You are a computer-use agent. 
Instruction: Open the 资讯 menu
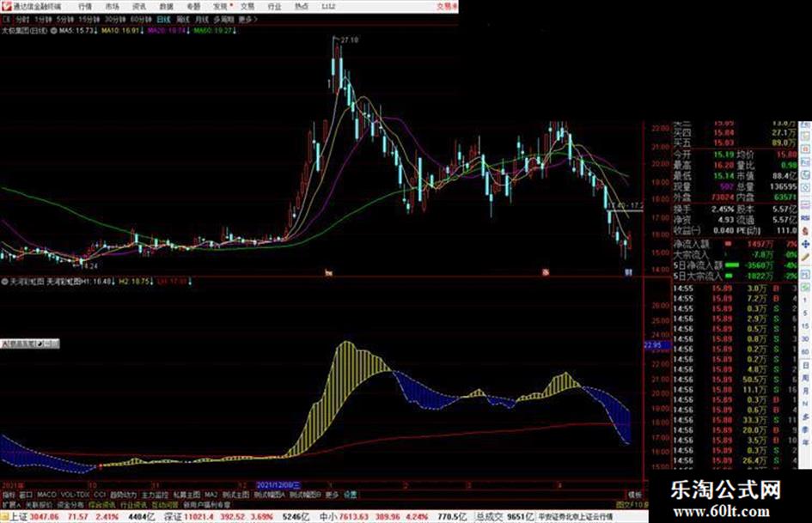139,7
